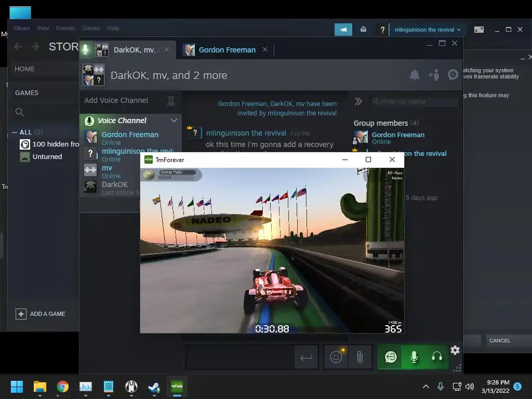The image size is (532, 399).
Task: Select DarkOK in the voice channel list
Action: pos(112,188)
